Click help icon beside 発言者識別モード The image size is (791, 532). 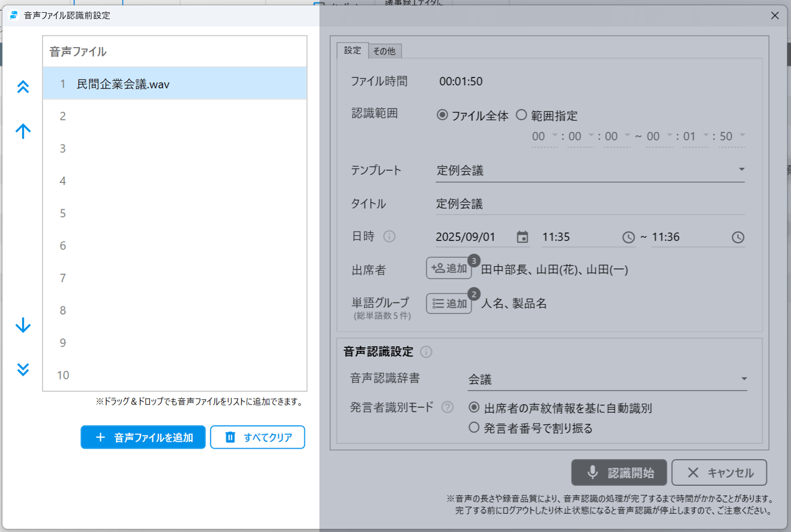tap(448, 407)
